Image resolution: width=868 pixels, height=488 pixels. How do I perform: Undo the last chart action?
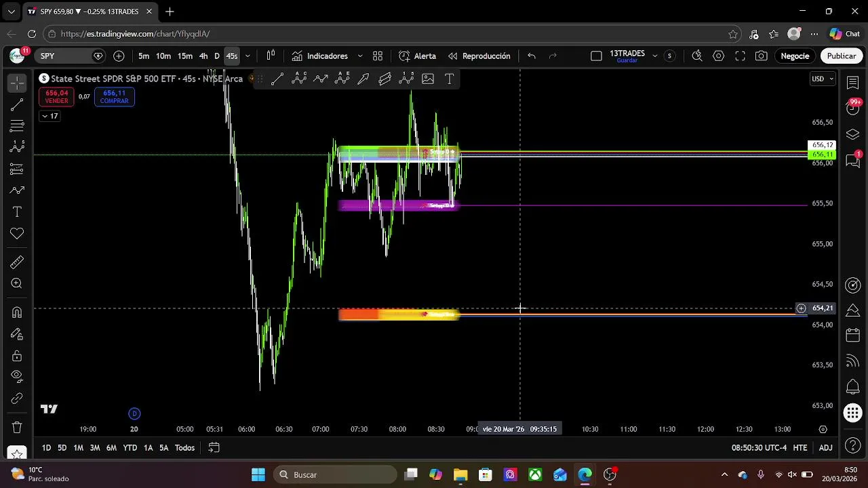tap(532, 56)
